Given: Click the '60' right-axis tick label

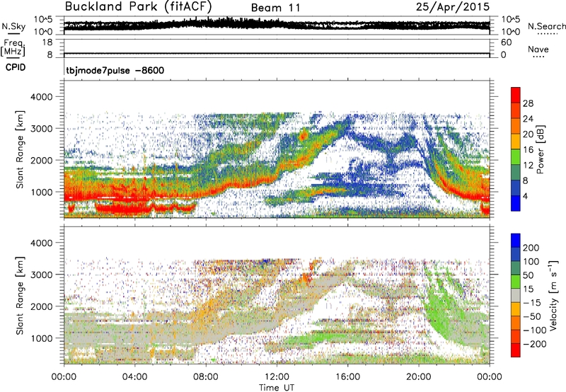Looking at the screenshot, I should (506, 42).
